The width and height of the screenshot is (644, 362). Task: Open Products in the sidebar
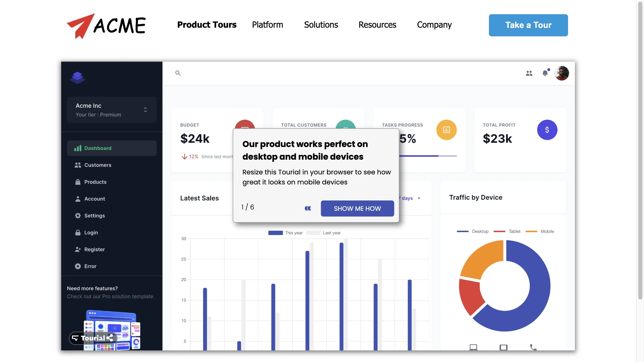tap(112, 182)
